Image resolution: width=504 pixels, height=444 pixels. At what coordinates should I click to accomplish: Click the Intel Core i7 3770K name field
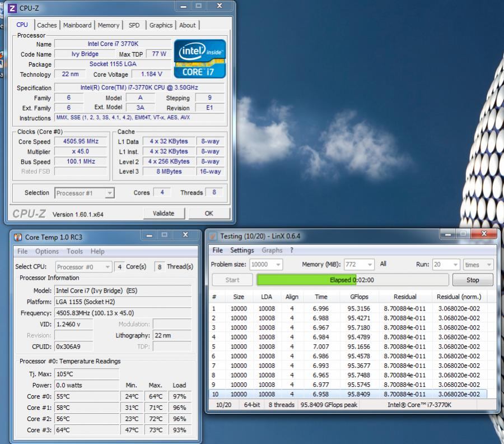tap(113, 44)
